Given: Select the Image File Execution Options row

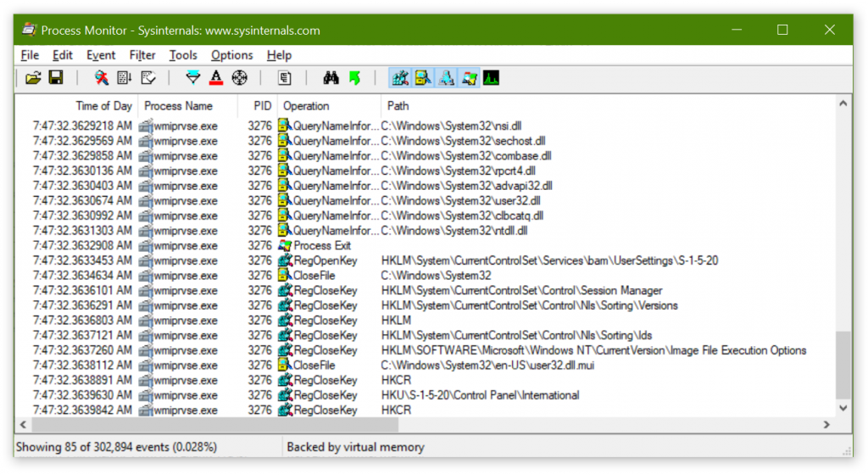Looking at the screenshot, I should pyautogui.click(x=425, y=349).
